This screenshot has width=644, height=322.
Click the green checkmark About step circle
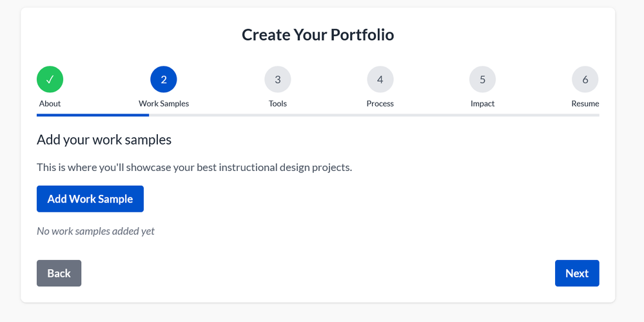click(x=50, y=80)
